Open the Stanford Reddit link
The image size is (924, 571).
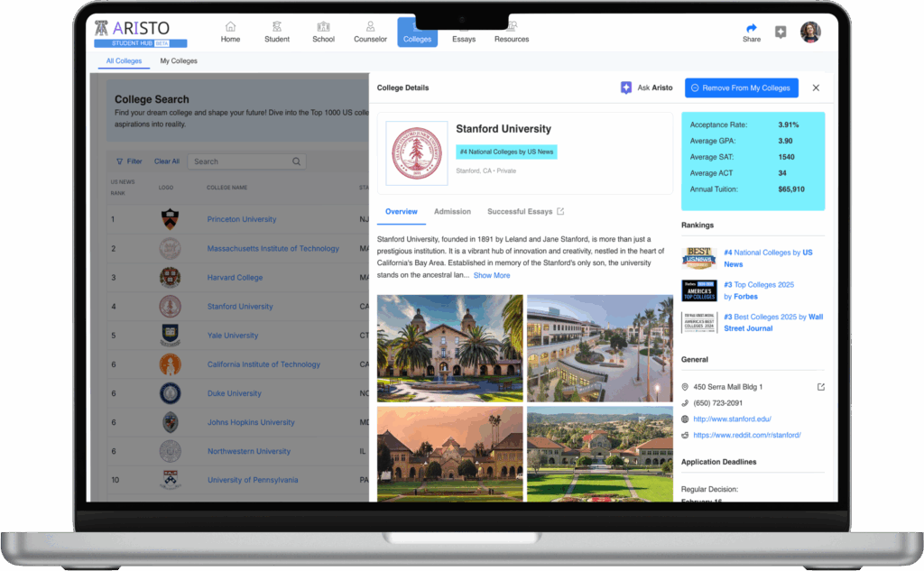[746, 435]
